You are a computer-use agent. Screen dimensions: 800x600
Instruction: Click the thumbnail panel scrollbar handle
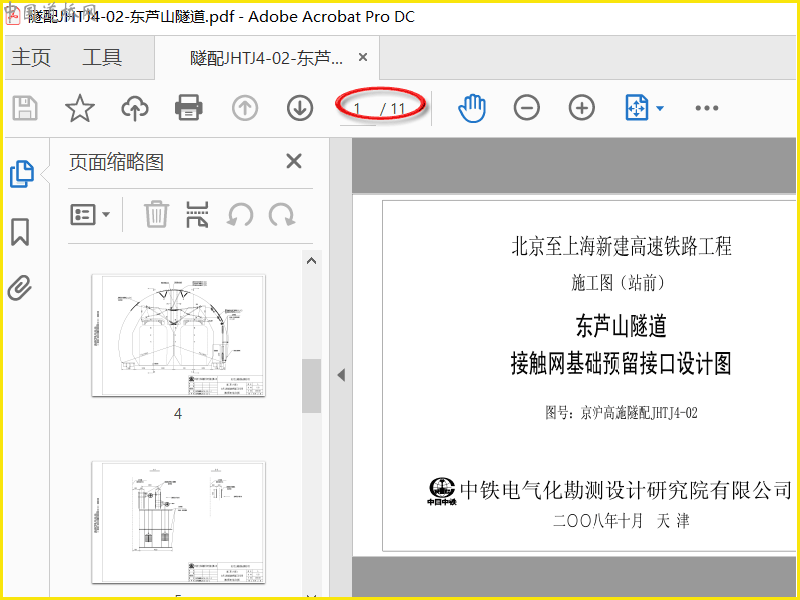coord(311,386)
